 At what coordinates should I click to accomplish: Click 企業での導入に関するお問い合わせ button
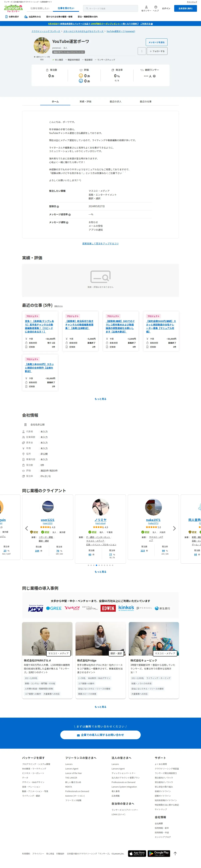100,735
